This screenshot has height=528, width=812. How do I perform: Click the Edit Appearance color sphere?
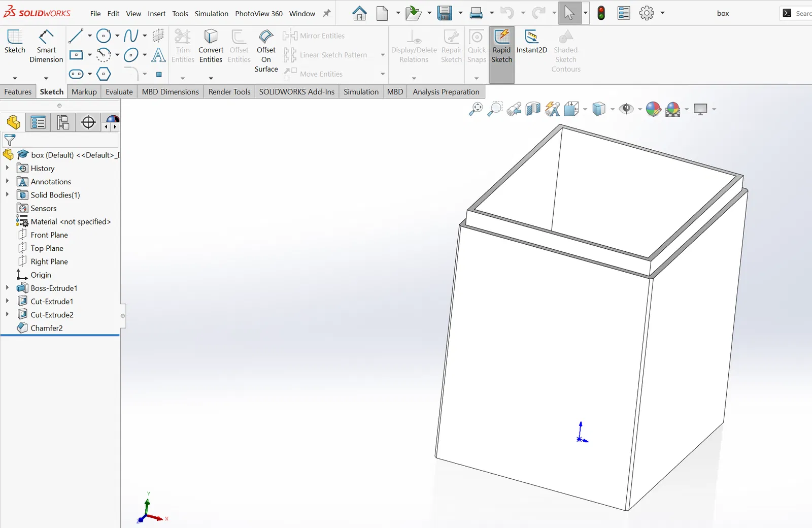653,109
